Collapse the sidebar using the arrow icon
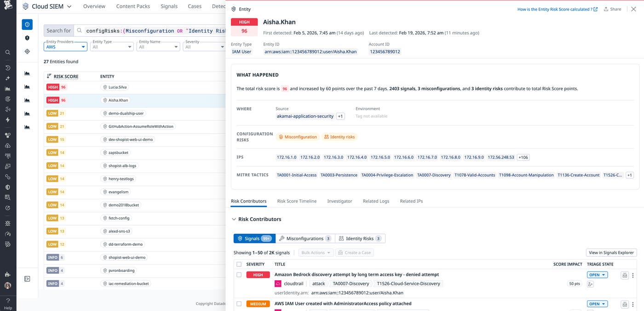This screenshot has height=311, width=644. pos(27,278)
